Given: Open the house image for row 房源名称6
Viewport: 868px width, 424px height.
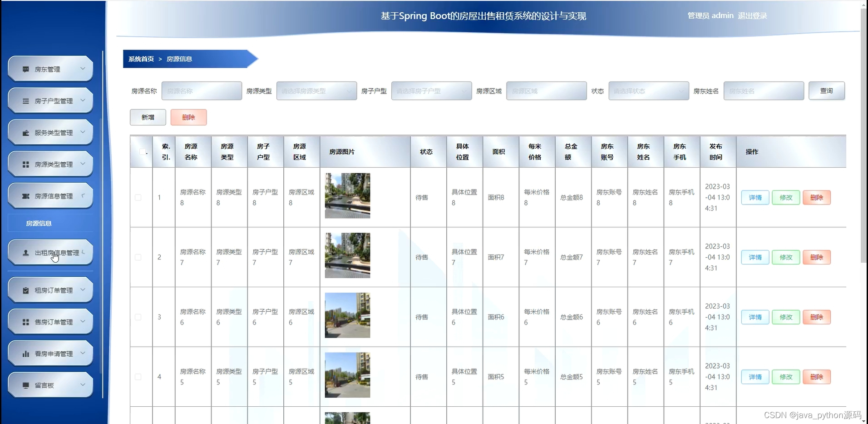Looking at the screenshot, I should click(347, 315).
